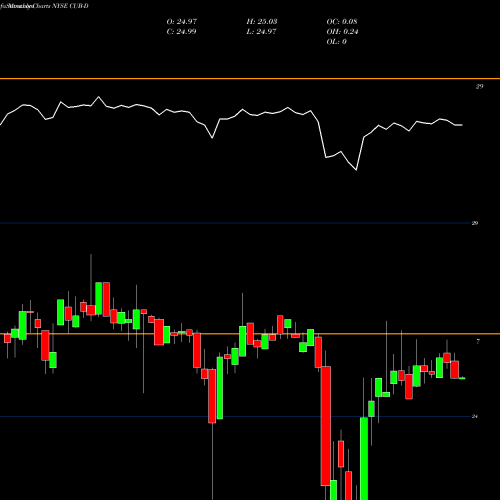500x500 pixels.
Task: Click the 29 label under the top orange line
Action: [479, 87]
